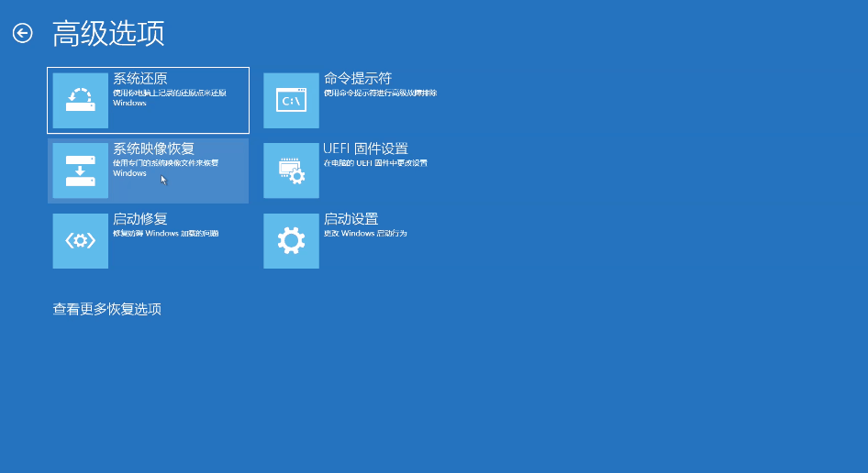Click the back arrow beside 高级选项
Screen dimensions: 868x473
[22, 34]
